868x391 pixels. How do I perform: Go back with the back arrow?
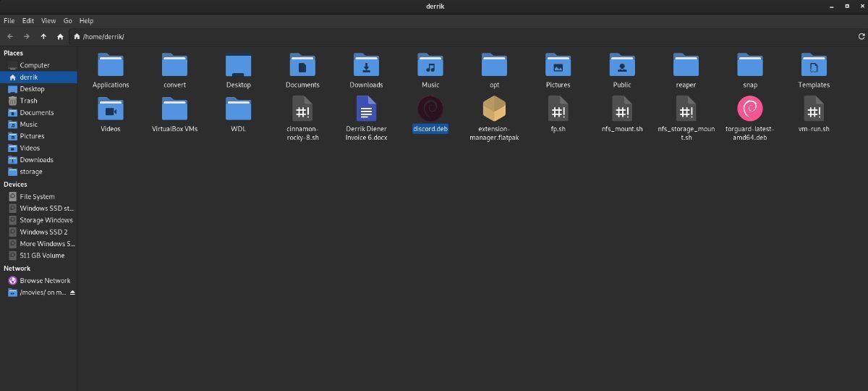(x=10, y=36)
